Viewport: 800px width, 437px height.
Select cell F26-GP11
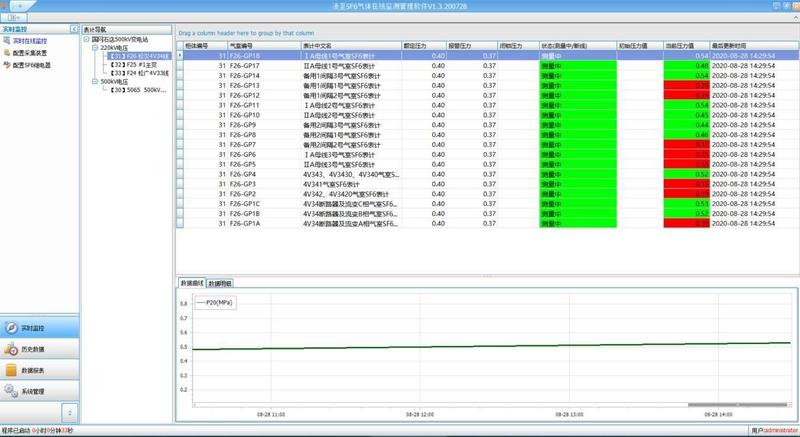[264, 105]
